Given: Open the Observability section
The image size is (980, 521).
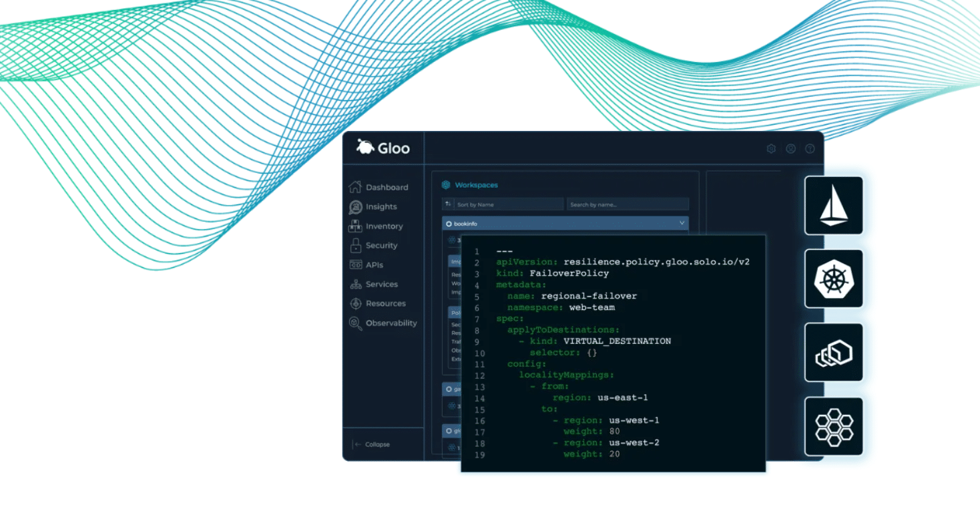Looking at the screenshot, I should pos(383,323).
